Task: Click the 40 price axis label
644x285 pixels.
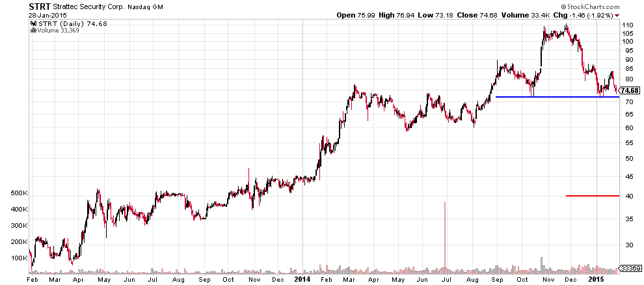Action: [x=628, y=197]
